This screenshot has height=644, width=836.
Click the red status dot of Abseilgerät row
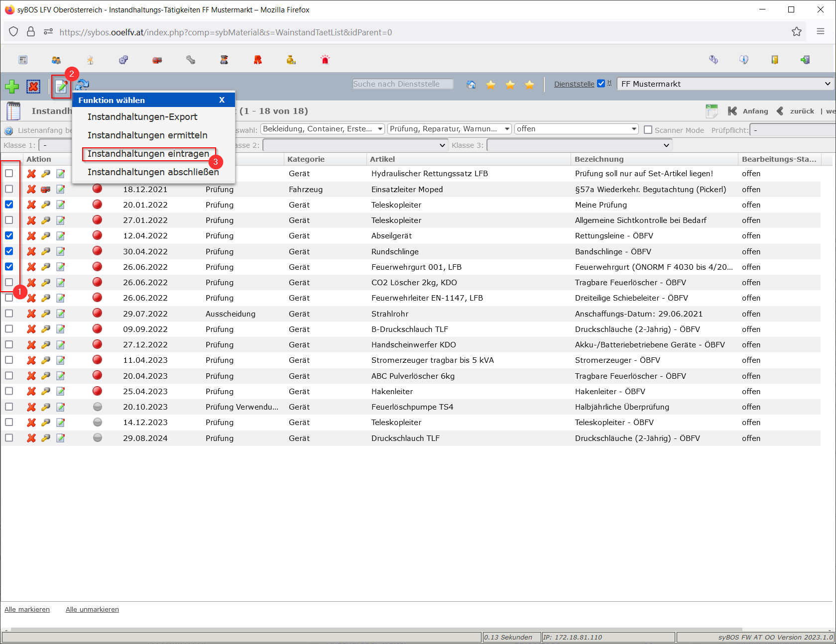coord(98,235)
